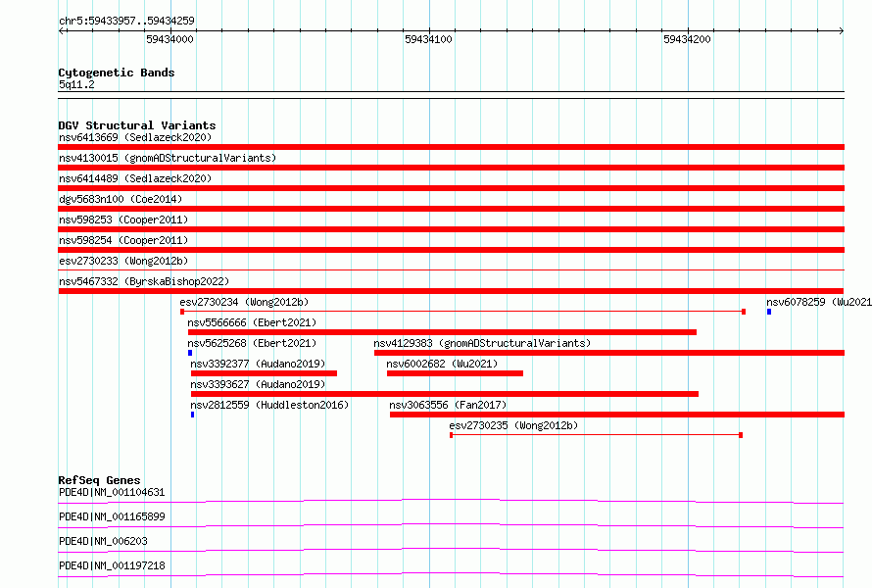
Task: Click the red bar under nsv6414489
Action: point(451,188)
